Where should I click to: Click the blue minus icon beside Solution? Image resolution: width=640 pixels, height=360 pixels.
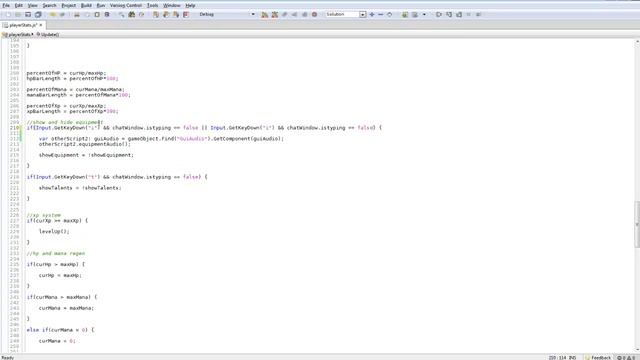(x=380, y=14)
